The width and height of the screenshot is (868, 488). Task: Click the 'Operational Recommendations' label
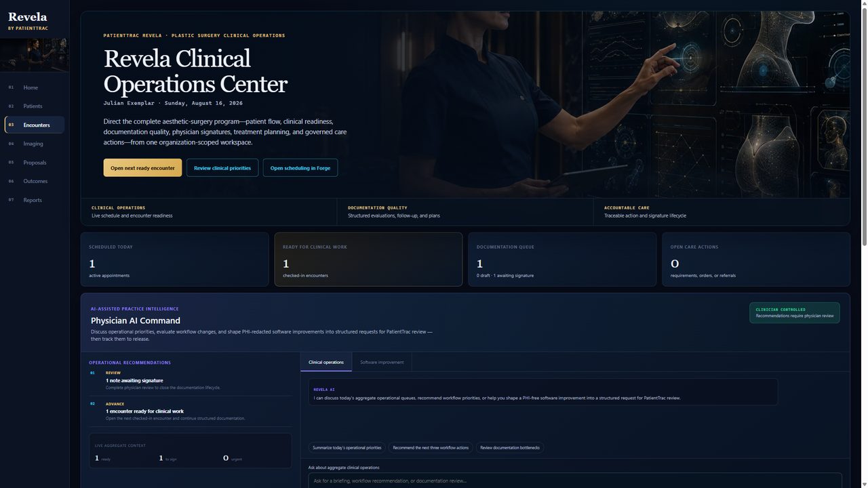pos(130,363)
